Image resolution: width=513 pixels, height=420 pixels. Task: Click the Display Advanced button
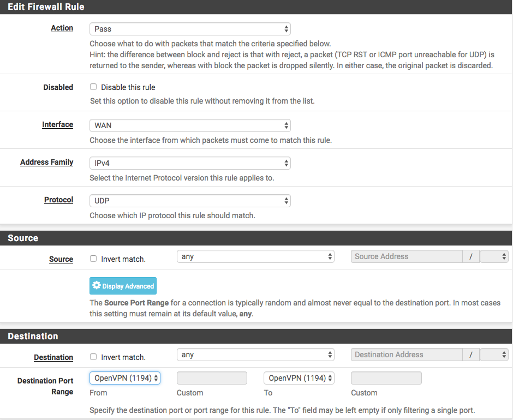point(123,286)
